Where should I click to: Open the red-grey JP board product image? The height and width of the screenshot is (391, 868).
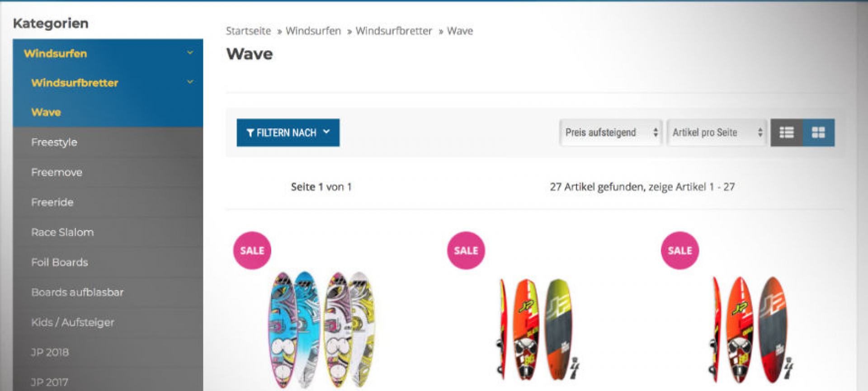pos(751,330)
